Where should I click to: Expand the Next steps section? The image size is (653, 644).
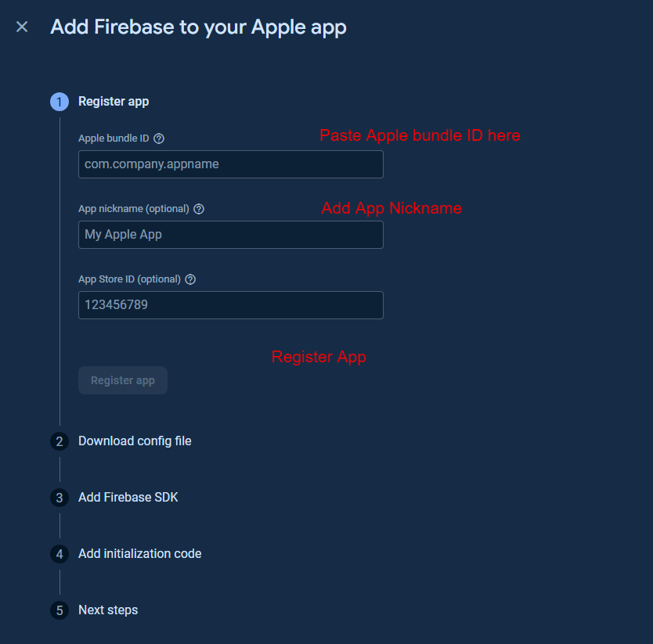coord(108,610)
